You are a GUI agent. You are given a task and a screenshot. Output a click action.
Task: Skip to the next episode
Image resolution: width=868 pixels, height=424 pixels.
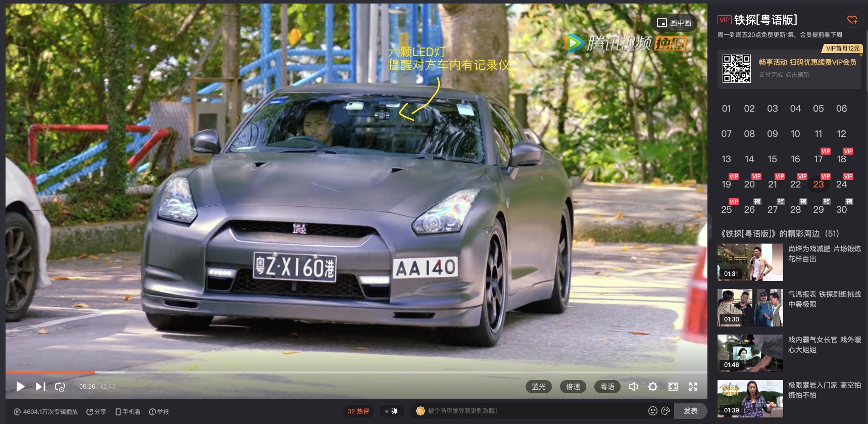tap(40, 387)
